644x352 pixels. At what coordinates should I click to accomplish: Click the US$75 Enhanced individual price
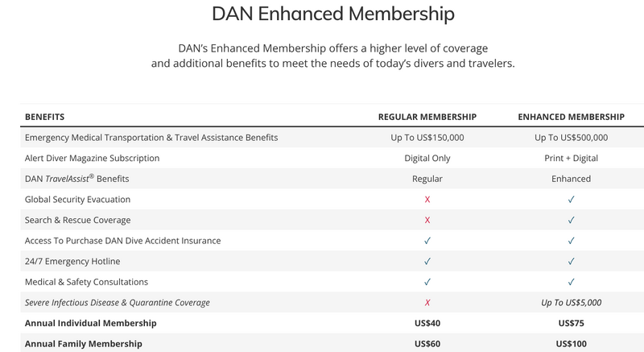[x=571, y=323]
